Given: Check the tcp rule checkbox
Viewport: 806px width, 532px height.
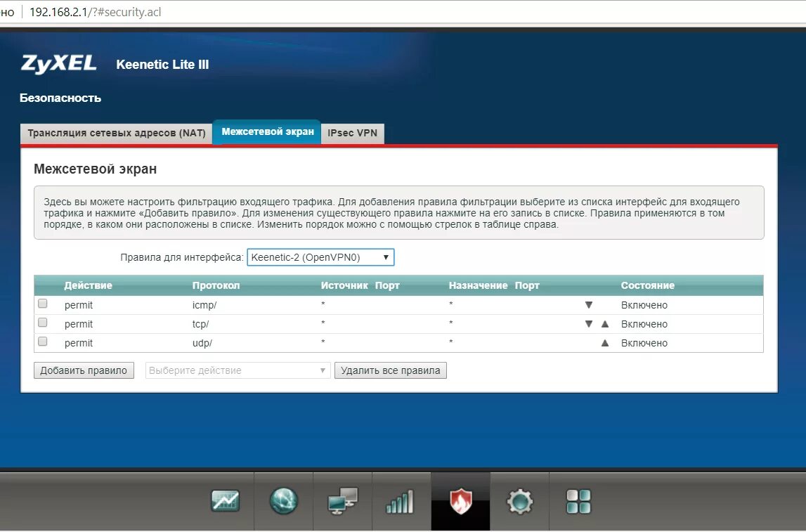Looking at the screenshot, I should click(43, 323).
